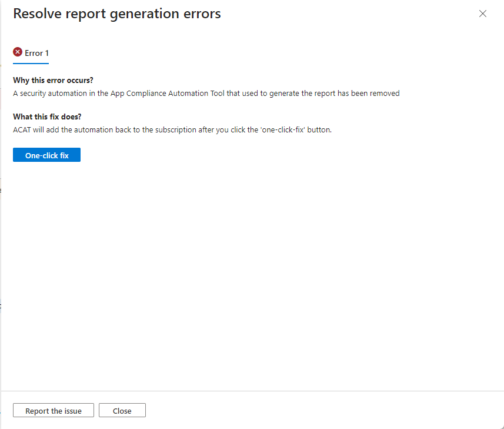Click the red error icon beside Error 1
504x429 pixels.
18,52
